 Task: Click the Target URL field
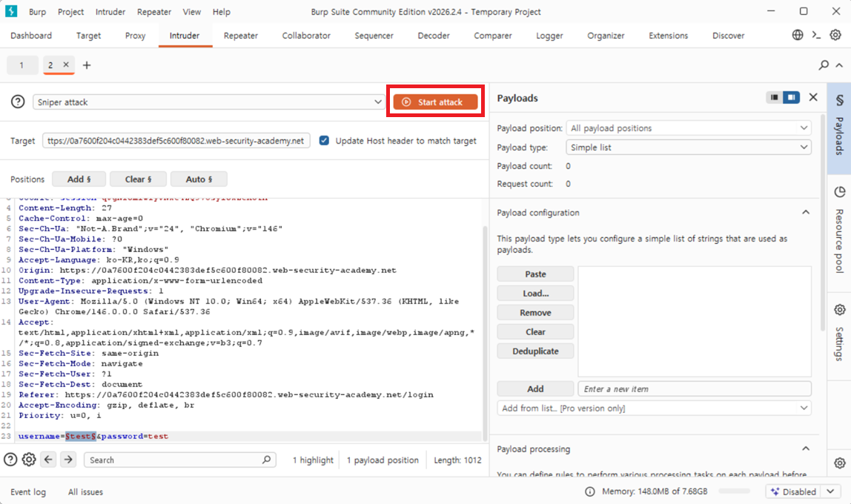click(x=176, y=141)
